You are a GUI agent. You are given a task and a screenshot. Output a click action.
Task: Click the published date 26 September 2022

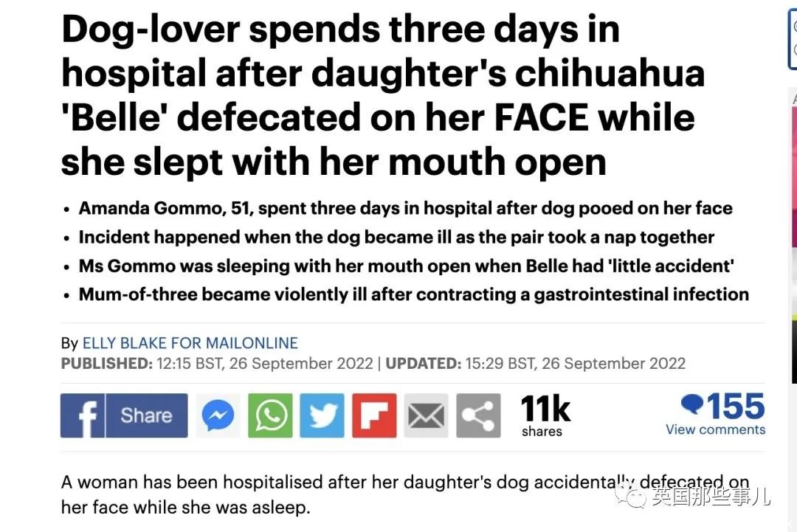click(x=301, y=364)
